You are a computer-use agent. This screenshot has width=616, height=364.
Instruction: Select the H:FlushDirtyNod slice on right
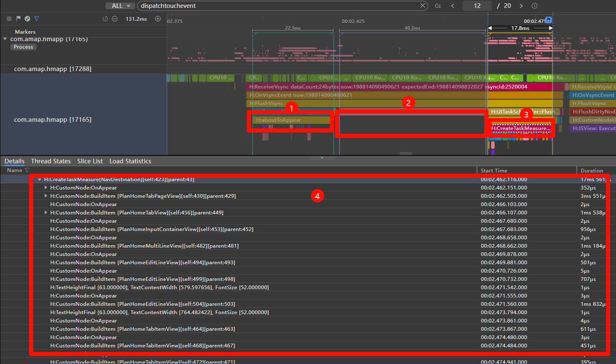(x=593, y=112)
